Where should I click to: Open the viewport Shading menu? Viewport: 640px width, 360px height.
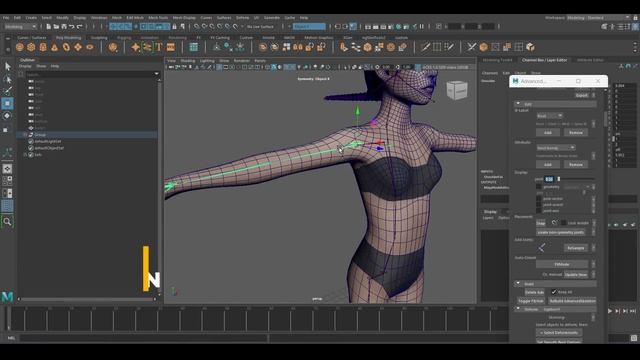tap(188, 61)
